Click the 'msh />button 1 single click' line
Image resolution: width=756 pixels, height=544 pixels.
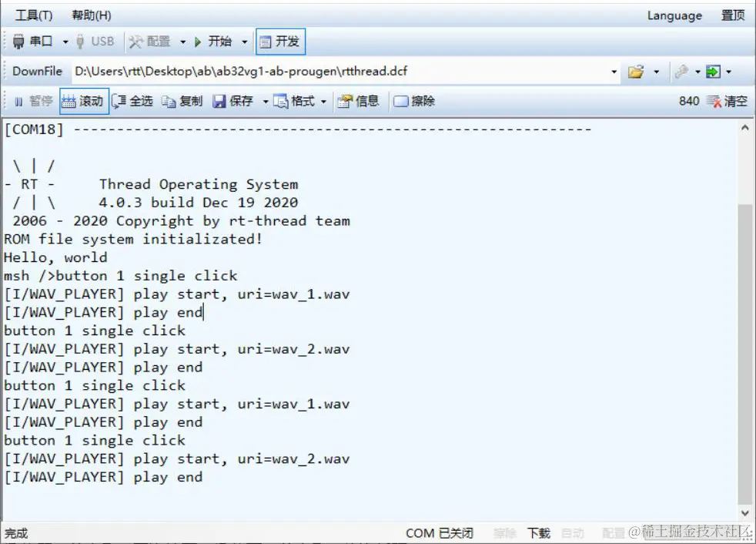[x=121, y=276]
